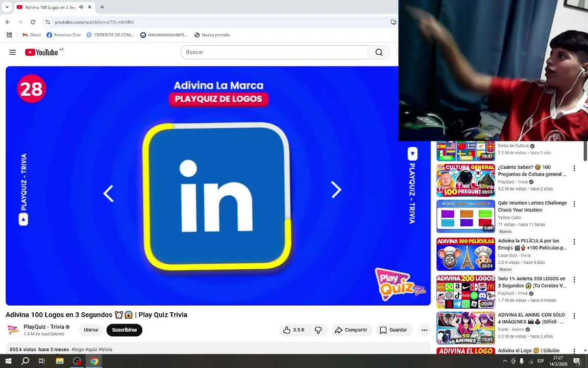Screen dimensions: 588x368
Task: Click the magnifier search button on YouTube
Action: point(379,52)
